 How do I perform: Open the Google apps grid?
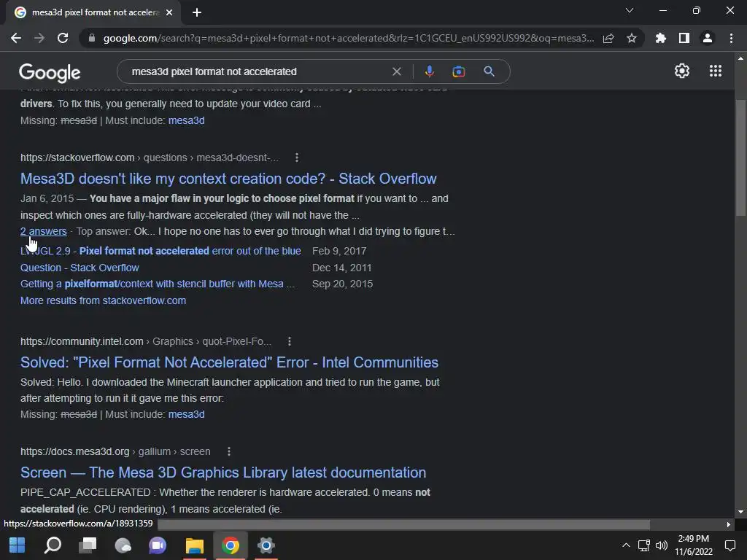(x=715, y=71)
